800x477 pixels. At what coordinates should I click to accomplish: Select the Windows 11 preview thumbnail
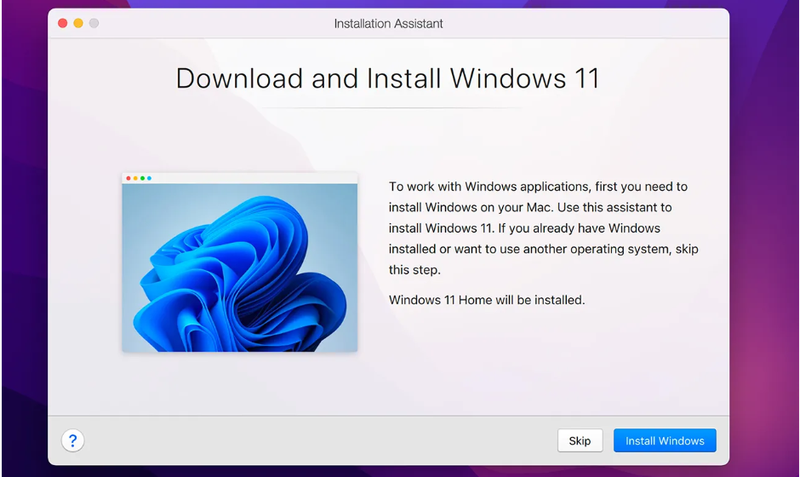pyautogui.click(x=239, y=262)
